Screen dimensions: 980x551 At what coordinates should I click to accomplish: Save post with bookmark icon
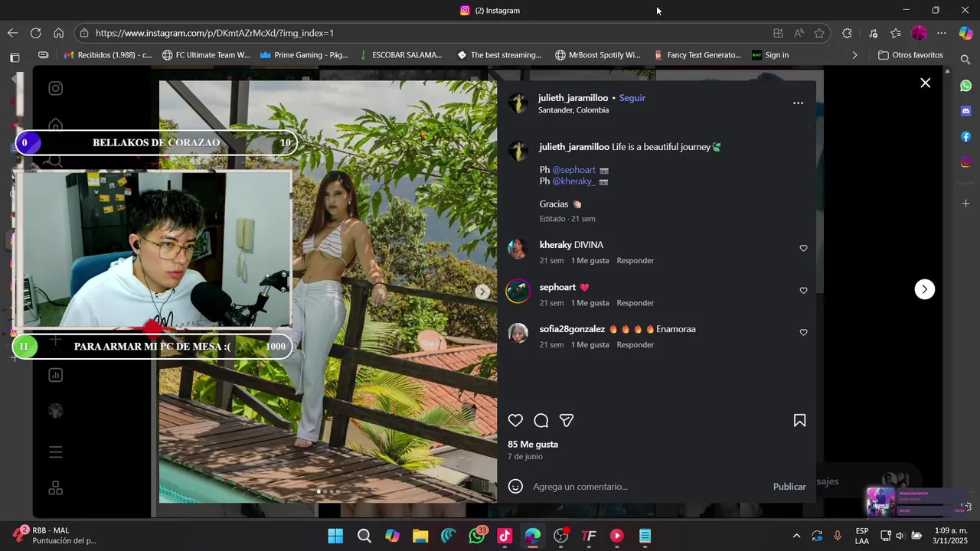(799, 420)
